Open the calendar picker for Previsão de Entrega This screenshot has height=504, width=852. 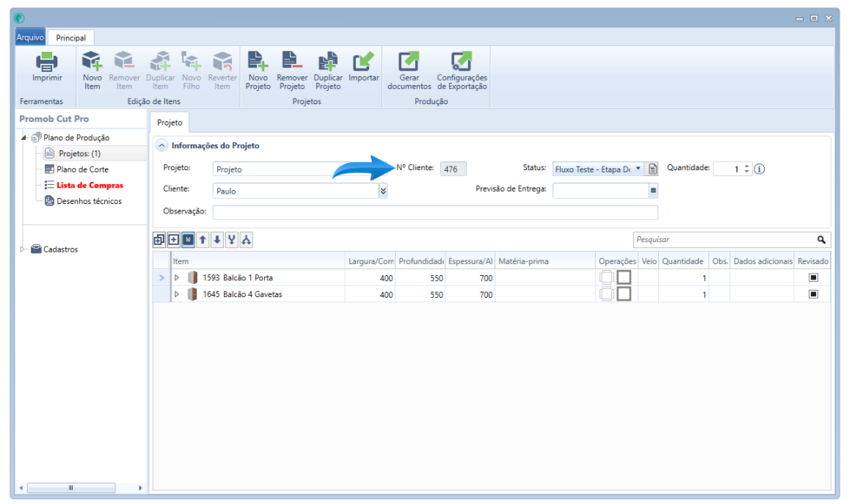pos(653,191)
